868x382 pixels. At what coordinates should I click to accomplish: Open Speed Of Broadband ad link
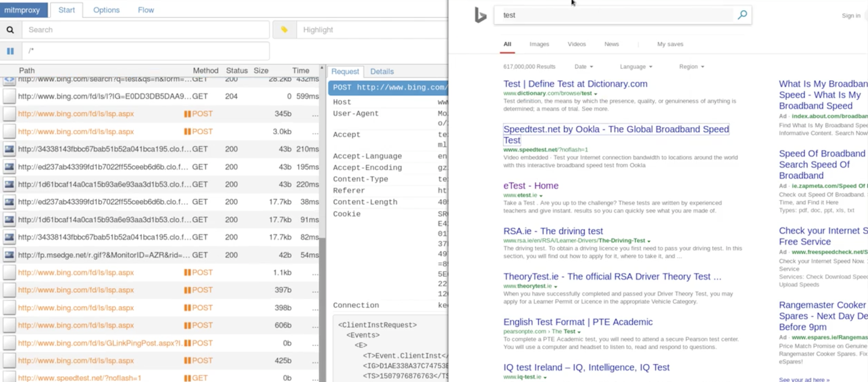tap(822, 165)
